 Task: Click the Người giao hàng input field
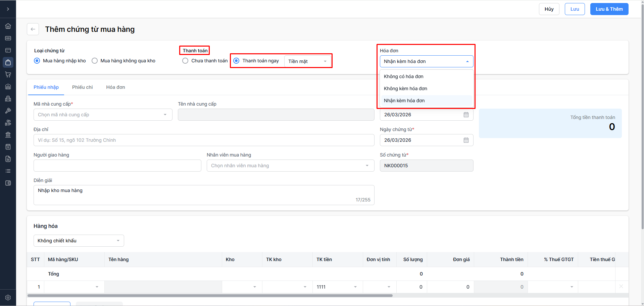click(x=117, y=166)
